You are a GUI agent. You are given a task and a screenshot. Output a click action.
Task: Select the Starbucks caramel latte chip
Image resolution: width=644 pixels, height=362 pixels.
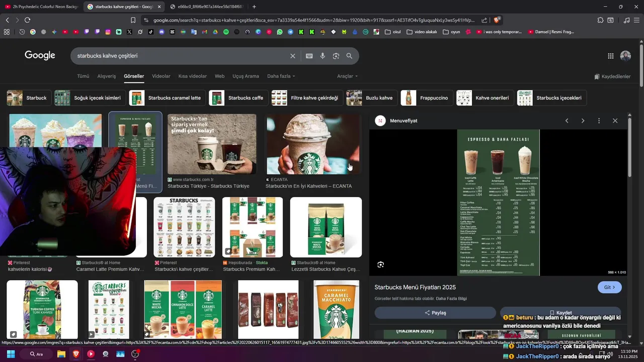click(x=167, y=98)
